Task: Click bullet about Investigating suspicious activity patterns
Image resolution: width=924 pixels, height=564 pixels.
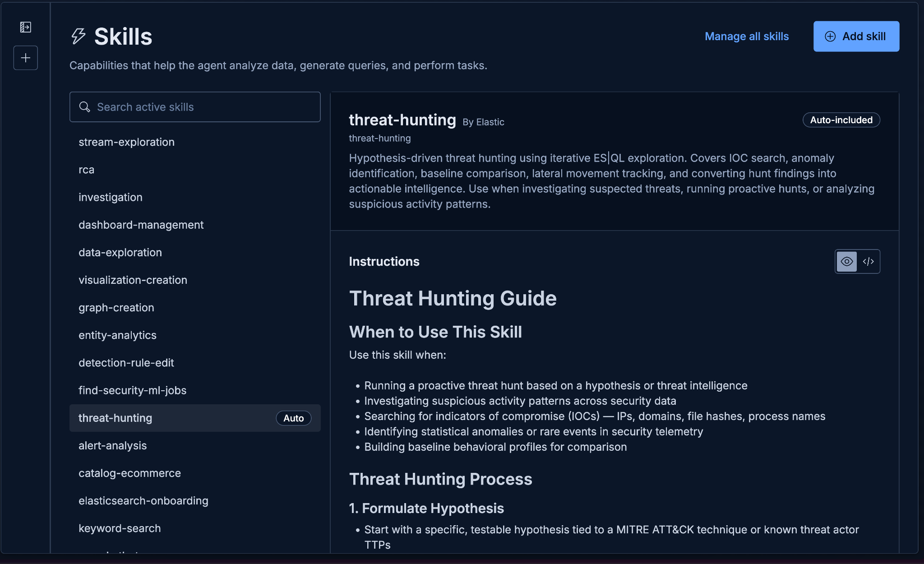Action: click(x=520, y=401)
